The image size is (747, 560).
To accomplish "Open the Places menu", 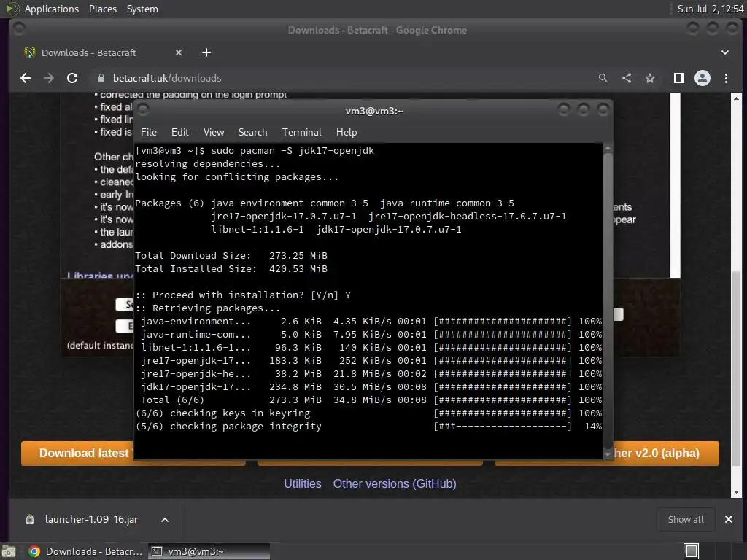I will tap(102, 9).
